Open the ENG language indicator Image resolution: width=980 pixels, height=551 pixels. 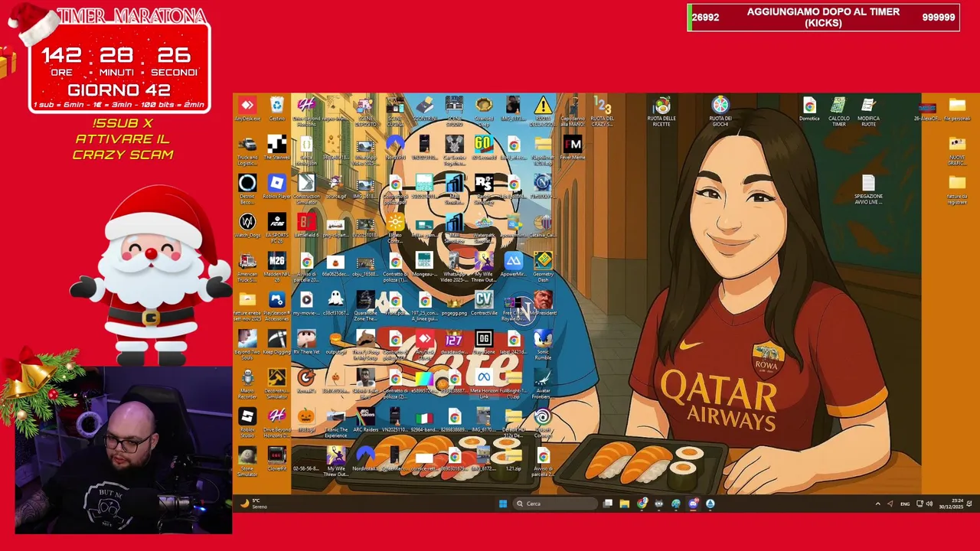[905, 504]
